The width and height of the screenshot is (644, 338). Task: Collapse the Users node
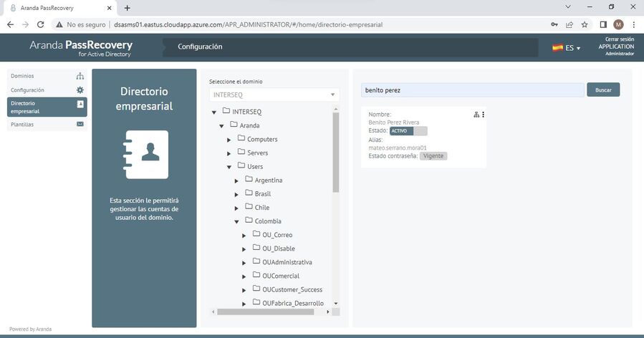pyautogui.click(x=229, y=167)
